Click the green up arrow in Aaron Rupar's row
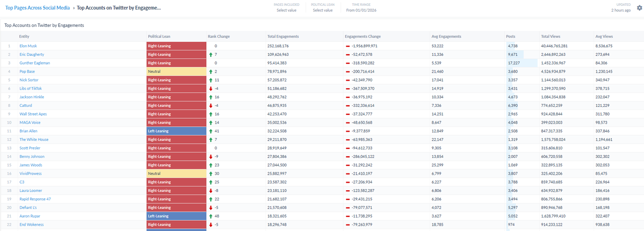Viewport: 644px width, 231px height. pyautogui.click(x=211, y=216)
